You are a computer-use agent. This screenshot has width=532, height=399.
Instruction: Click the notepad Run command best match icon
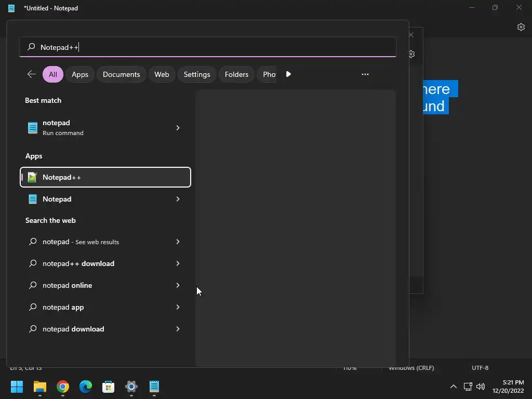pos(33,128)
